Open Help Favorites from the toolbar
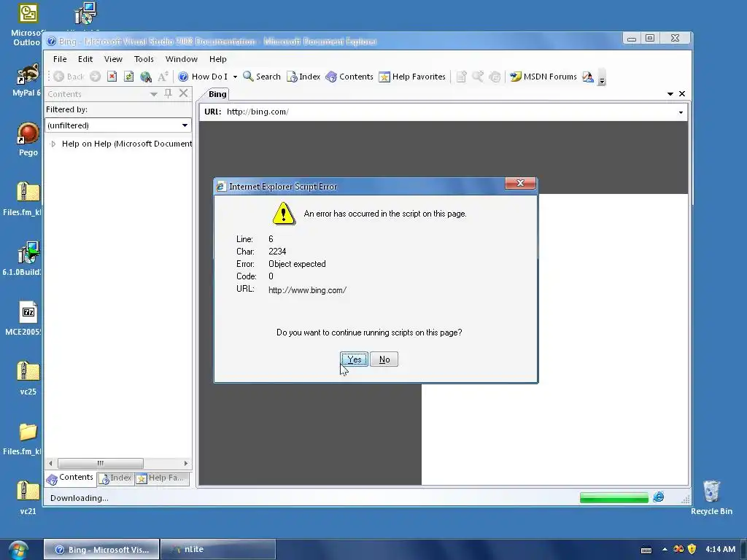 [x=412, y=77]
